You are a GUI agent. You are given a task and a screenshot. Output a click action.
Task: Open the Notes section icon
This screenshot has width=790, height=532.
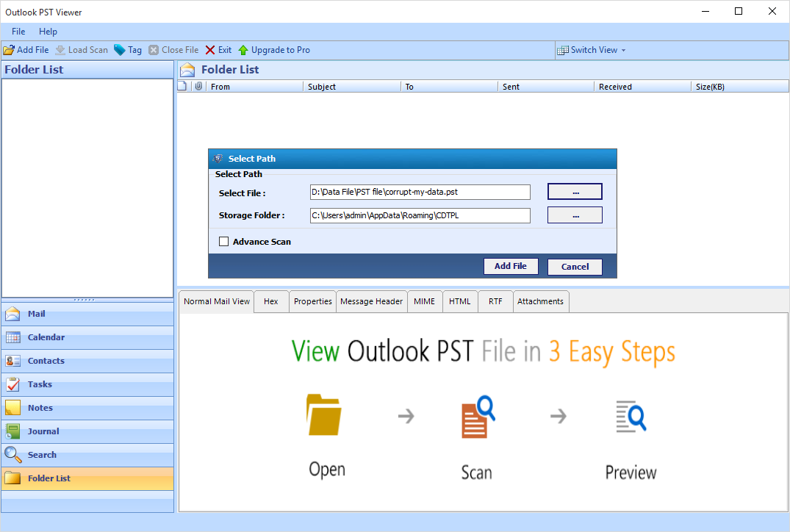point(12,408)
